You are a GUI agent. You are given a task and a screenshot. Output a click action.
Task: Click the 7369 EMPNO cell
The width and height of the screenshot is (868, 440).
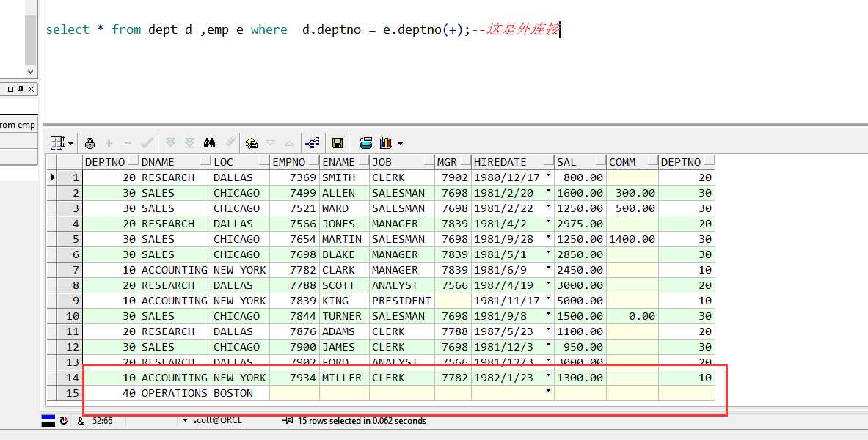coord(294,177)
